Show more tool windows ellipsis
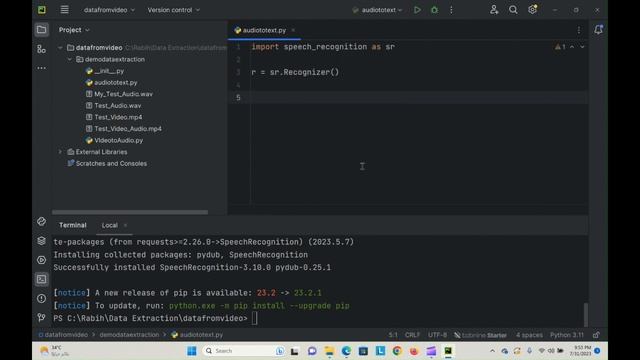 coord(41,68)
